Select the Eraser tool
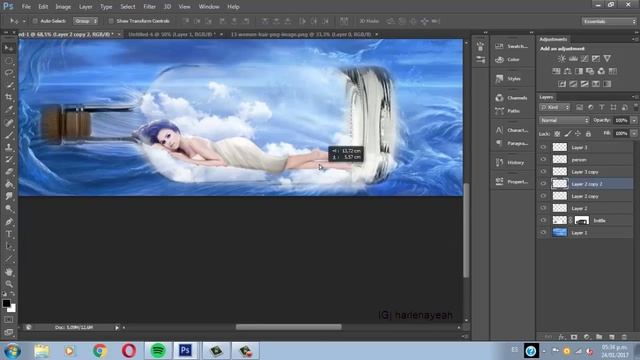640x360 pixels. pos(9,171)
